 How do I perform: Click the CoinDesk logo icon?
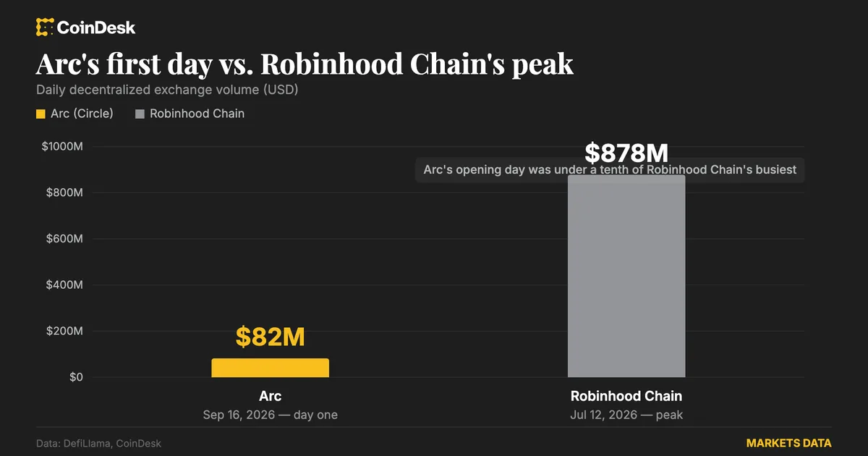pyautogui.click(x=44, y=28)
